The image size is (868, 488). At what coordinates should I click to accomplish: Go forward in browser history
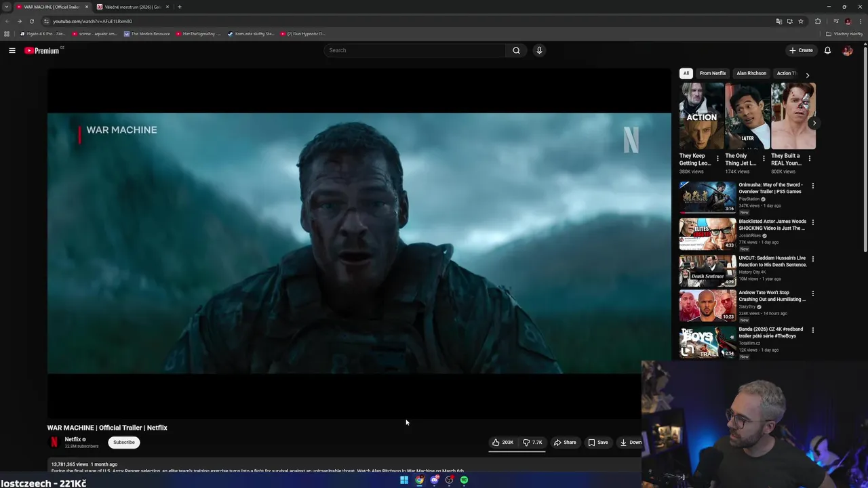[19, 21]
